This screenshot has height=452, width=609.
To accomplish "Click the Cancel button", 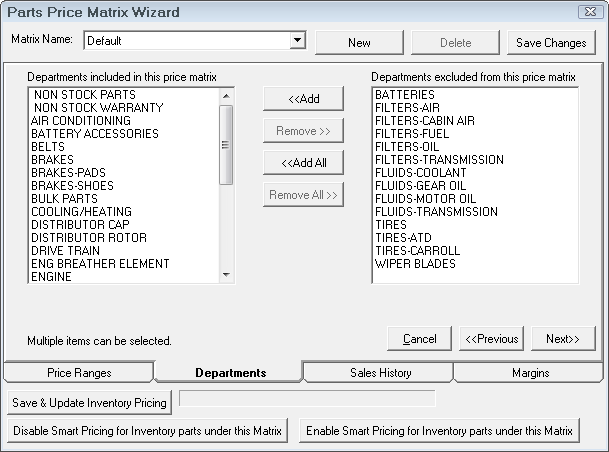I will point(419,339).
